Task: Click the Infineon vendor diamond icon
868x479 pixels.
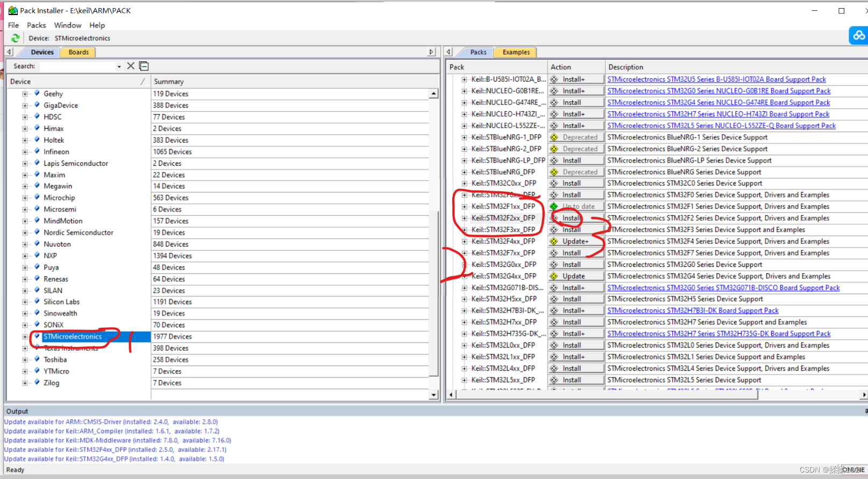Action: coord(37,151)
